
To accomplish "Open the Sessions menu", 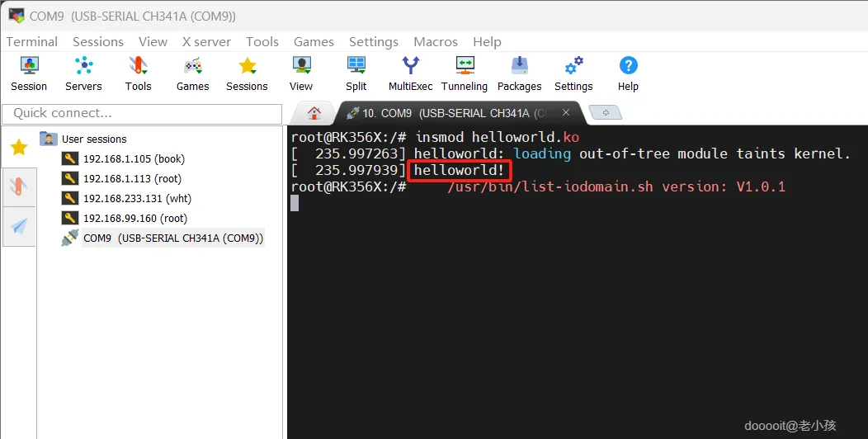I will click(98, 41).
